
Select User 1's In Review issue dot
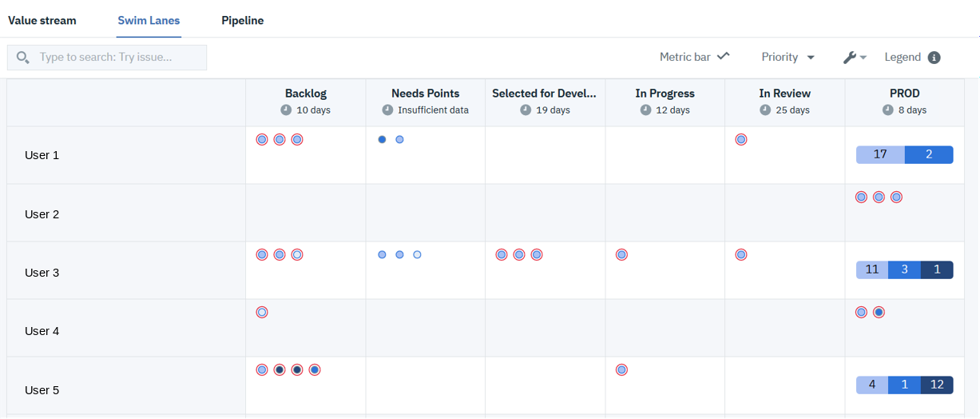point(741,140)
